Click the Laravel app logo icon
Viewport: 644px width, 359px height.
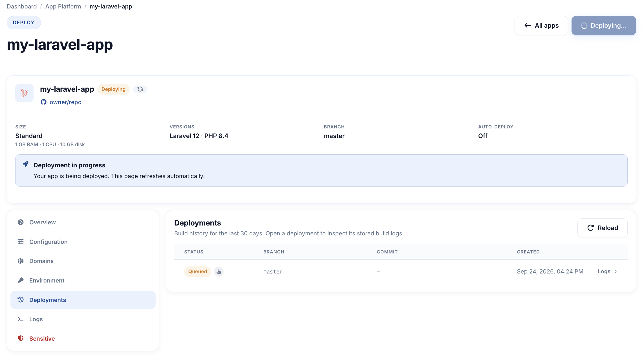24,93
